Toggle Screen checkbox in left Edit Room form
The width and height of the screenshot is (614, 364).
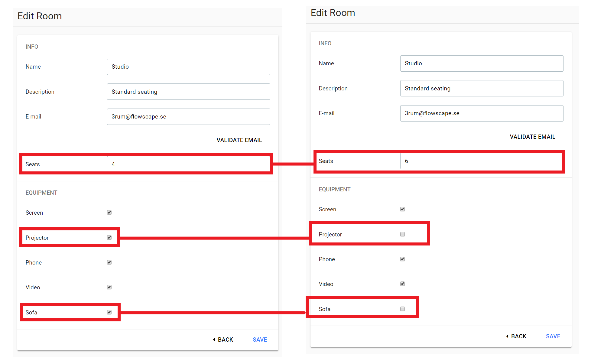(109, 213)
